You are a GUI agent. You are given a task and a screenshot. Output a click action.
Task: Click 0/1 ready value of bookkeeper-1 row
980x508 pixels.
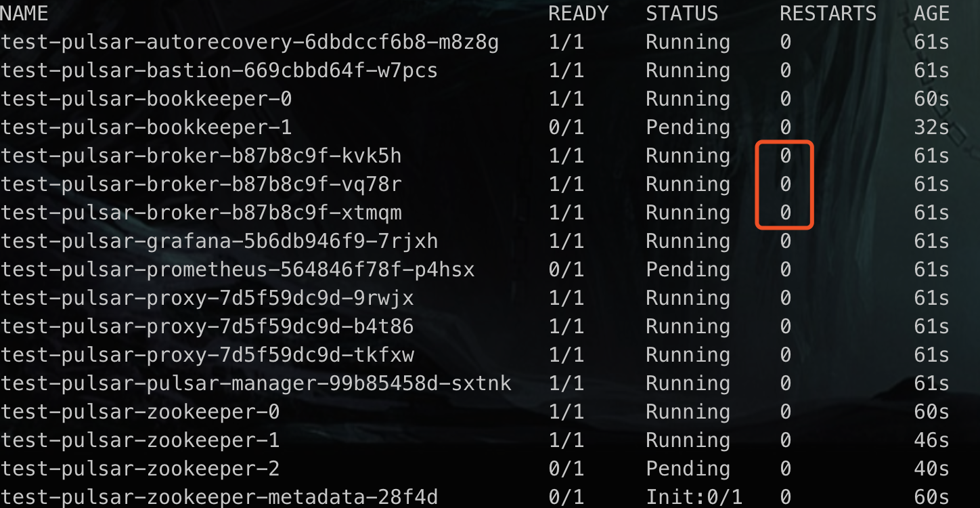click(x=566, y=128)
